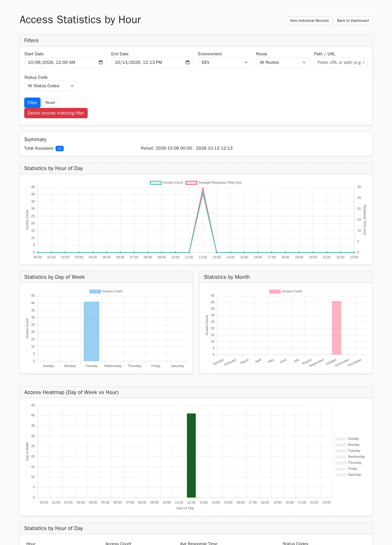This screenshot has height=545, width=392.
Task: Toggle Saturday series in heatmap legend
Action: [x=348, y=475]
